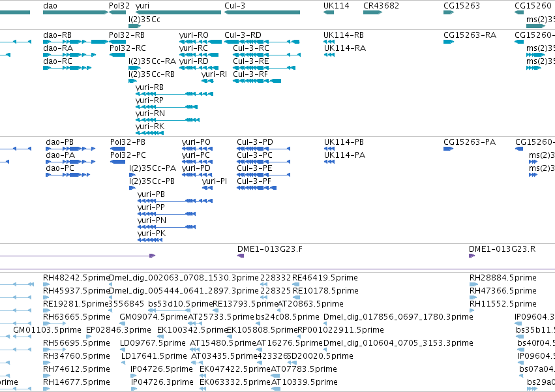Select transcript l(2)35Cc-RB
The image size is (555, 392).
[x=151, y=74]
